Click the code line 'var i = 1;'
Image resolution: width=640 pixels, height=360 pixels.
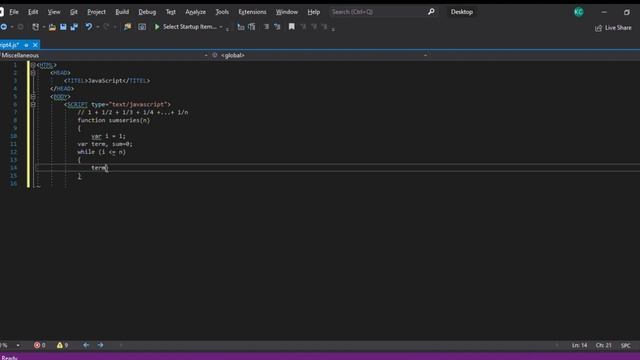(108, 136)
